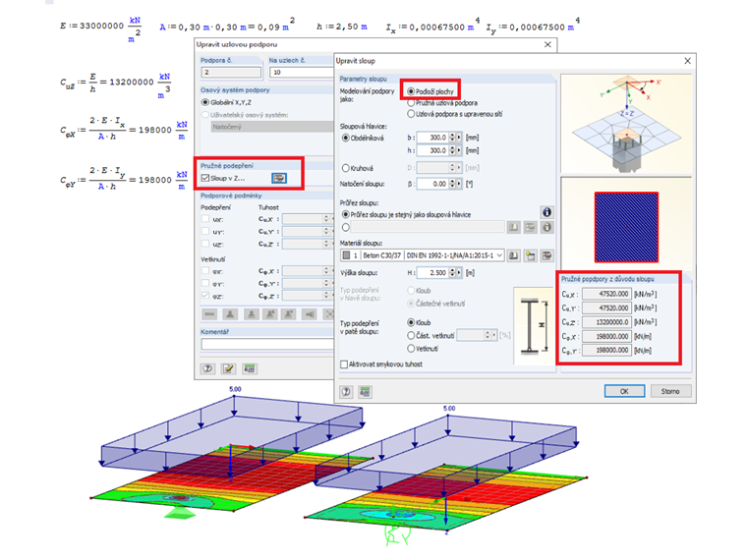Select Kloub at column base

coord(411,322)
